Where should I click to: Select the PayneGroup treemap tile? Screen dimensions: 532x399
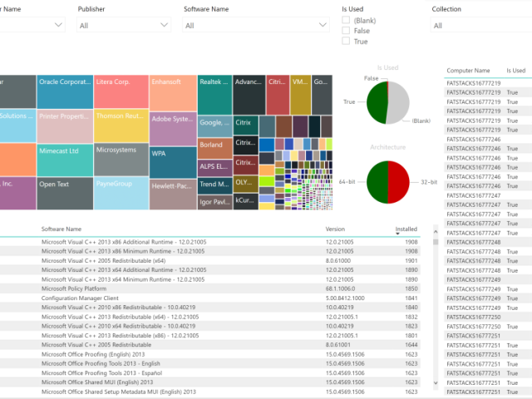(x=121, y=193)
